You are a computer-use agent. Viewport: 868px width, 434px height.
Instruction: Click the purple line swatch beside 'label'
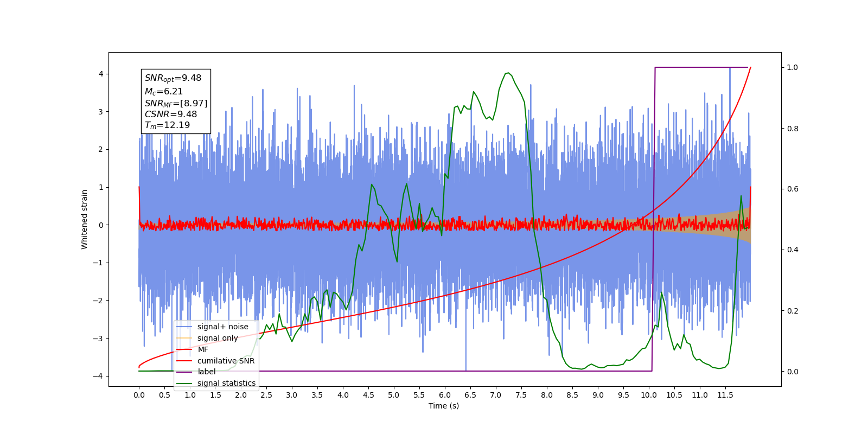[184, 372]
